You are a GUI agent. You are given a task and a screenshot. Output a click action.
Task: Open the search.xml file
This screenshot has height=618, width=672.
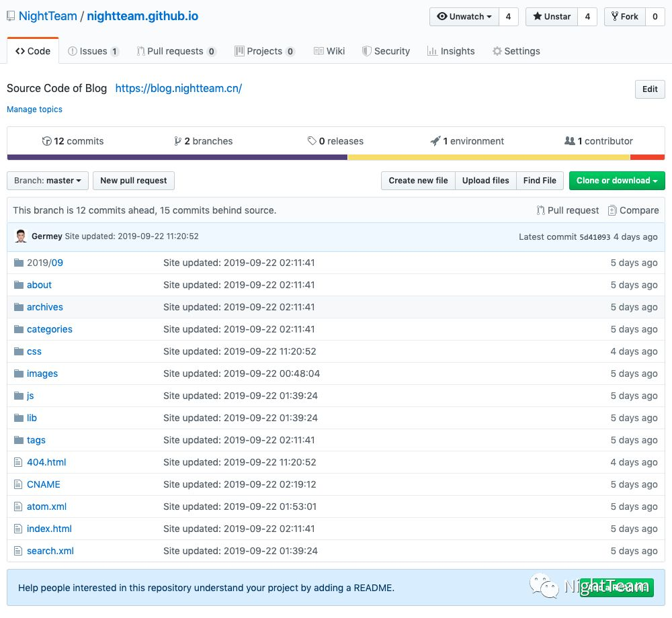click(50, 551)
